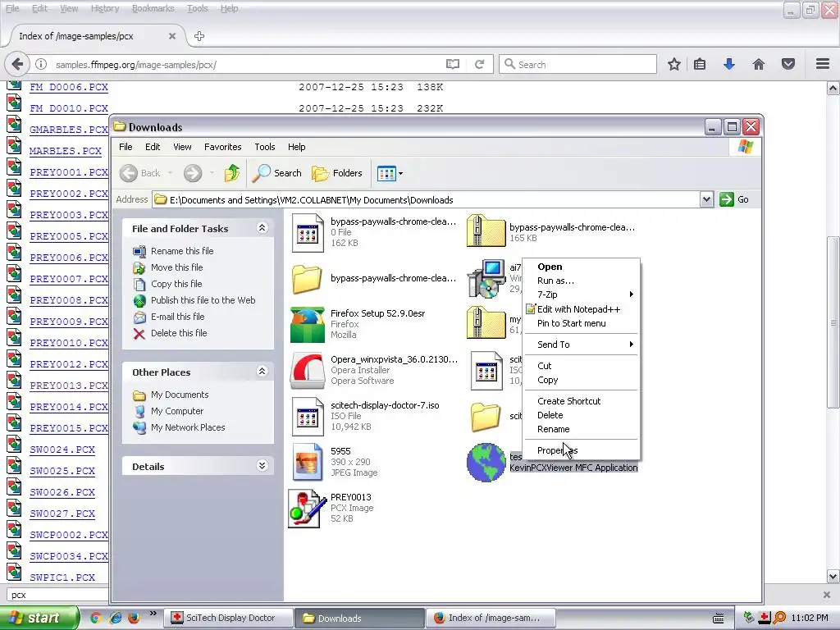The height and width of the screenshot is (630, 840).
Task: Expand the 7-Zip submenu
Action: pos(582,294)
